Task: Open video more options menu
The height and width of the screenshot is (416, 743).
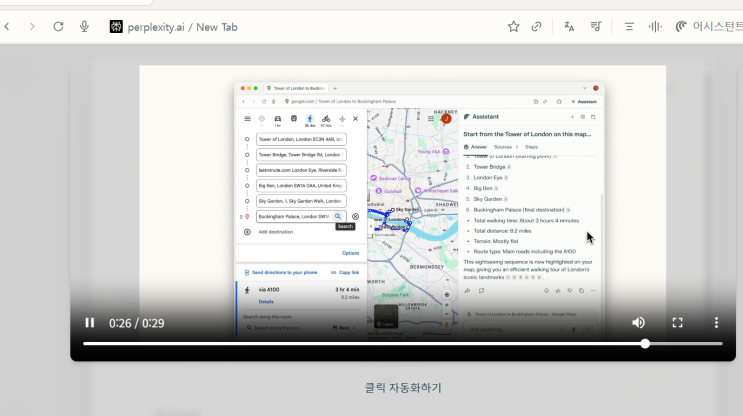Action: [716, 323]
